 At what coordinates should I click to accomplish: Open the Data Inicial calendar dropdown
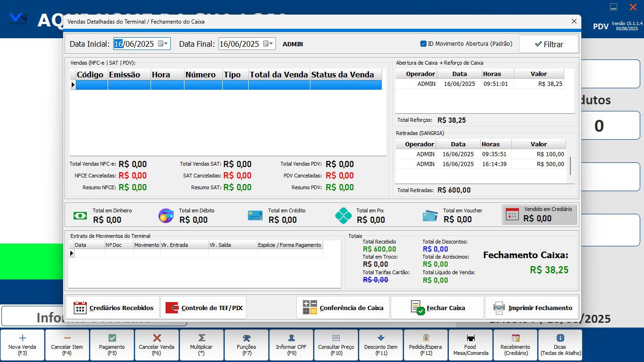pos(163,44)
